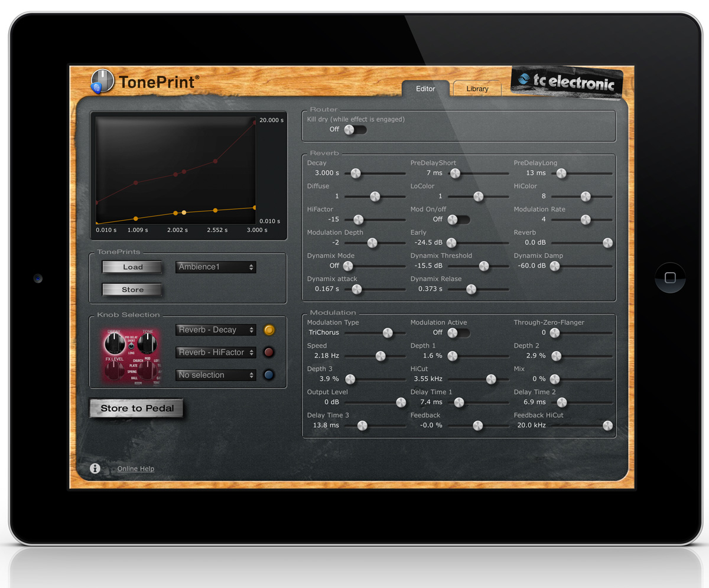The image size is (709, 588).
Task: Click the Modulation Rate slider knob
Action: point(586,220)
